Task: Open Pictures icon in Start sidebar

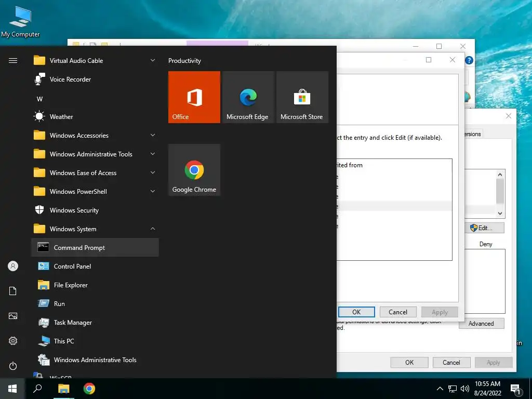Action: (13, 316)
